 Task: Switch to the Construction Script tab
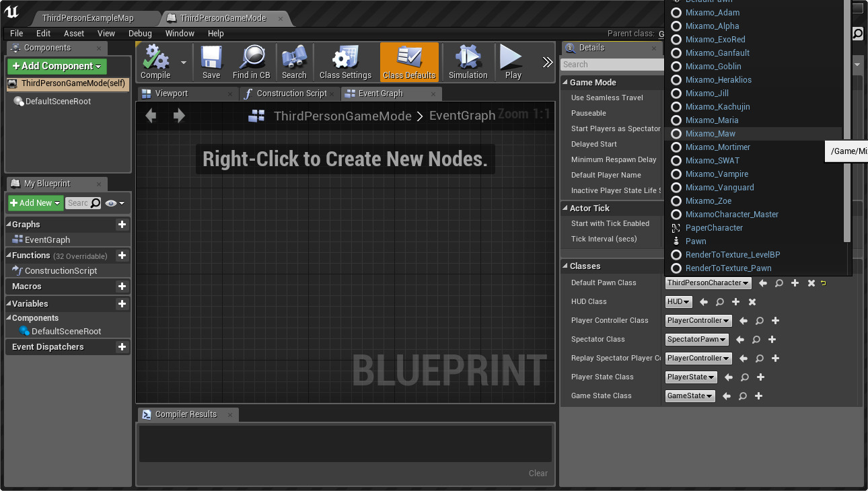tap(291, 93)
